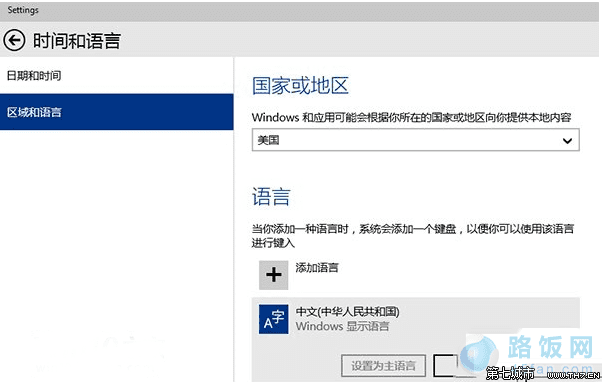602x382 pixels.
Task: Click the 语言 heading
Action: 271,197
